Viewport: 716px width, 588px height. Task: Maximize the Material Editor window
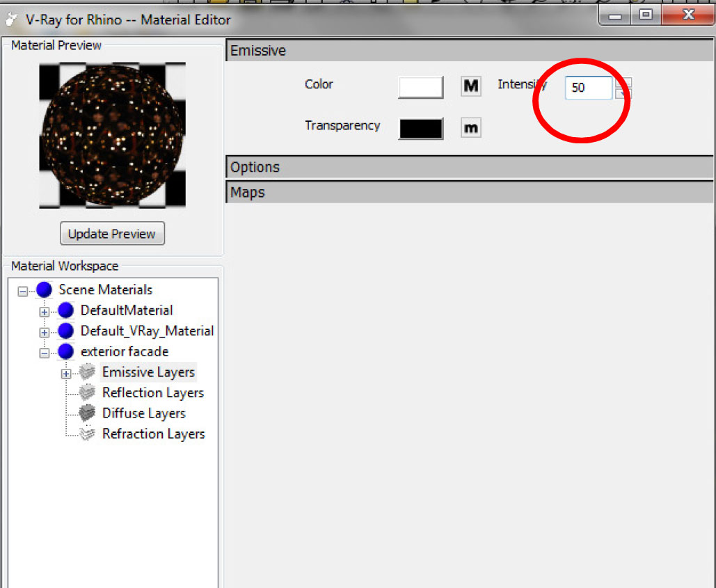(x=646, y=15)
